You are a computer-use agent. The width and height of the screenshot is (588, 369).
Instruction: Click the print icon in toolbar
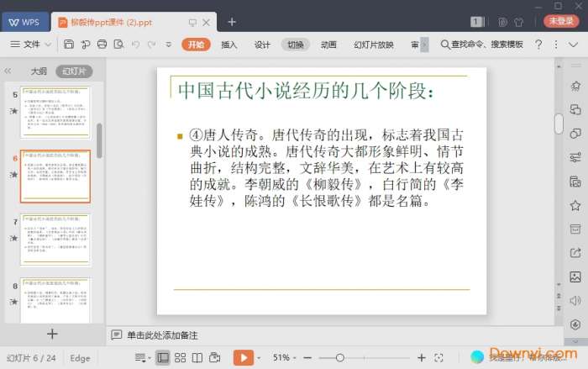coord(102,45)
